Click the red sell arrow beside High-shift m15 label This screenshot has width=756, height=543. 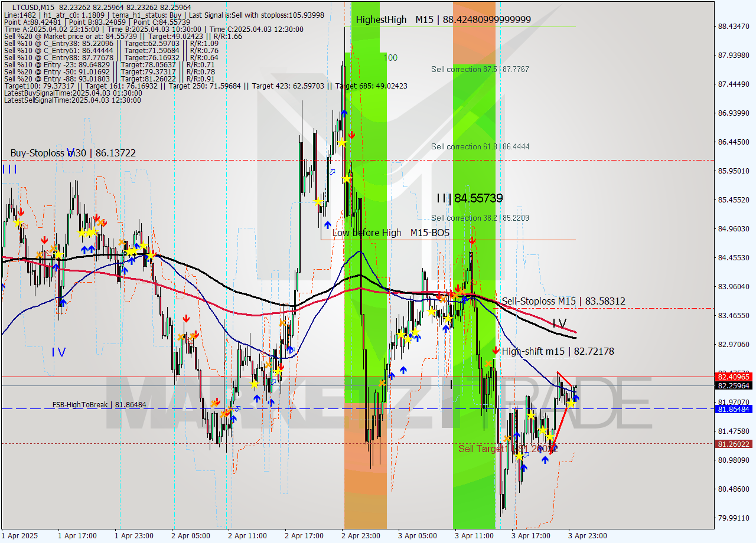496,351
